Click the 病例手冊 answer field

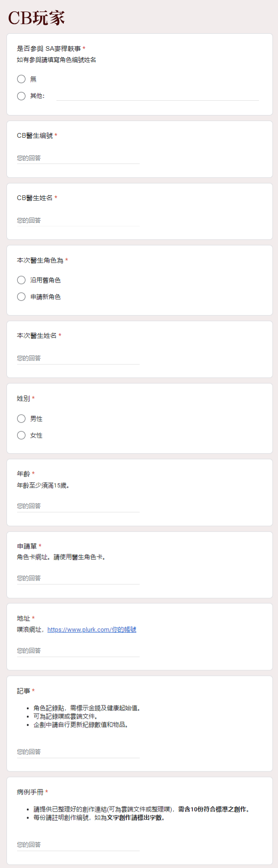[78, 844]
